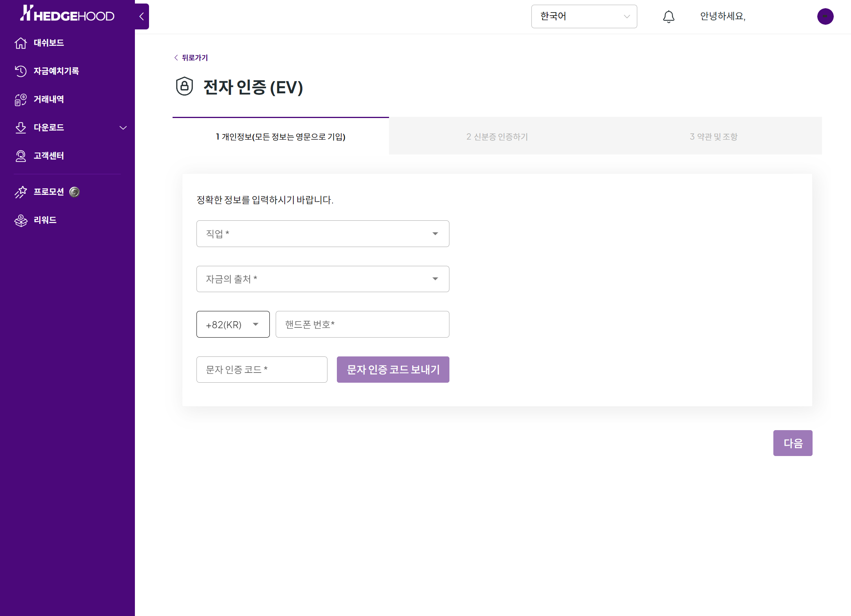Click the 다음 next button
The height and width of the screenshot is (616, 851).
(x=793, y=443)
